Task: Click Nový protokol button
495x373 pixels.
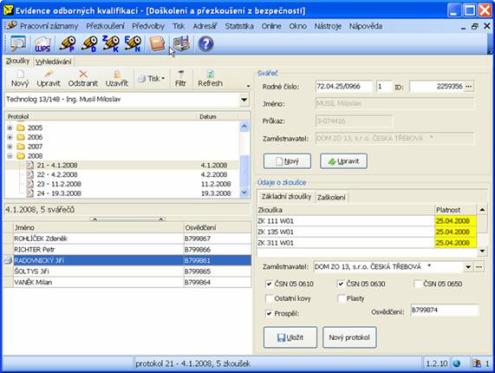Action: pyautogui.click(x=349, y=338)
